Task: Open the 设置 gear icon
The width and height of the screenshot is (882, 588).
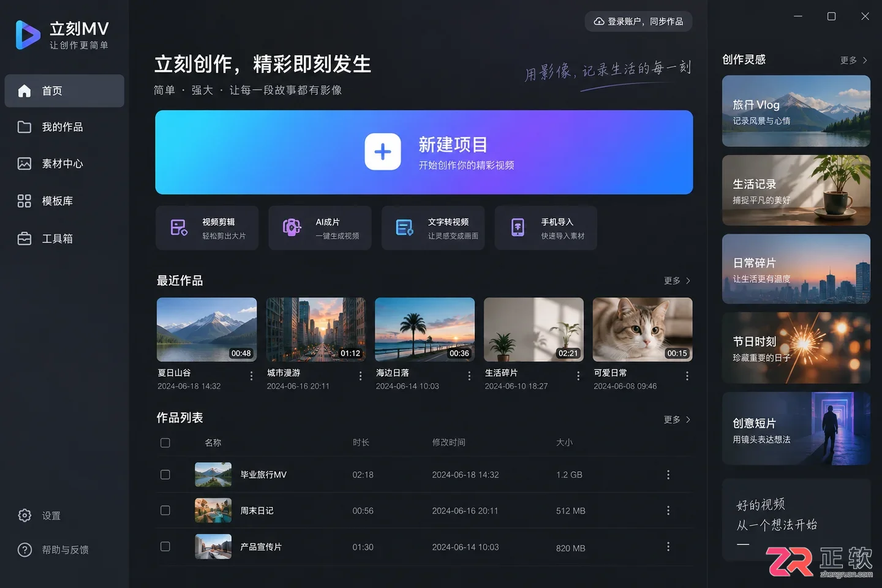Action: (24, 516)
